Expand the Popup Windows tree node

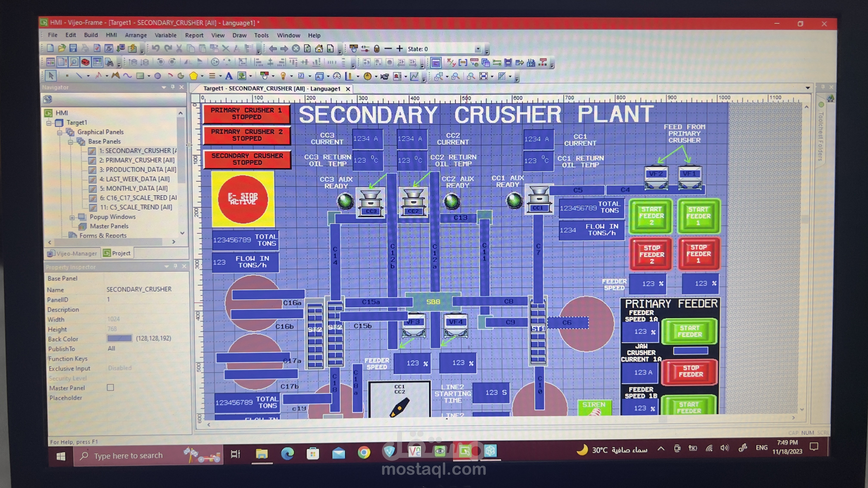72,217
